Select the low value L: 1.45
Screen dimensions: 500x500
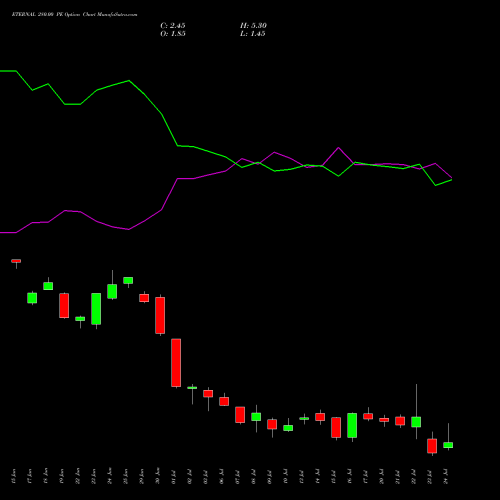253,34
